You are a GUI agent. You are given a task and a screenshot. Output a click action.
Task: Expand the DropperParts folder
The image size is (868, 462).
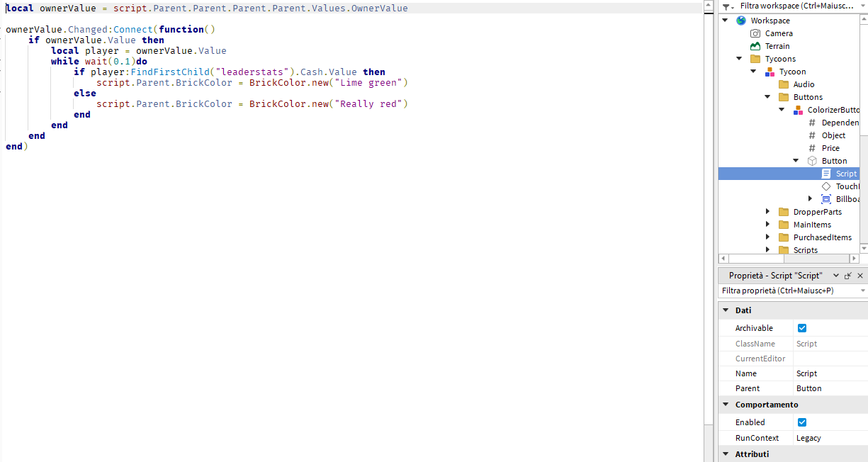(x=767, y=212)
